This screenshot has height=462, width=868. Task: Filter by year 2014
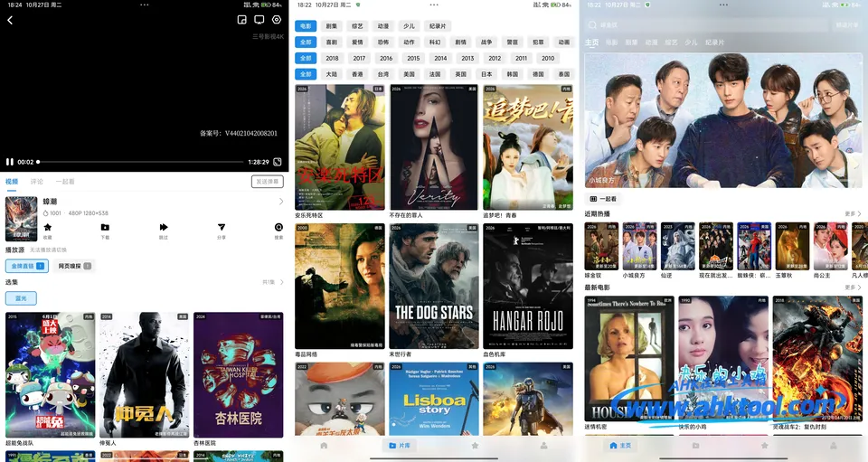(440, 58)
